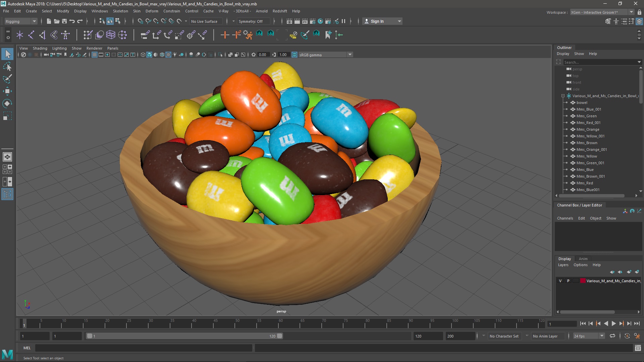Click the Redo arrow icon
This screenshot has width=644, height=362.
tap(80, 21)
